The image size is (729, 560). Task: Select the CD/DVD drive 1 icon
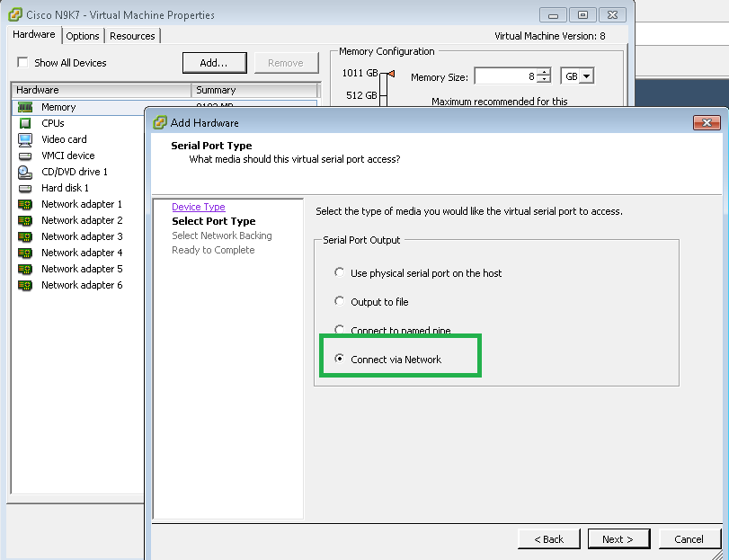25,172
